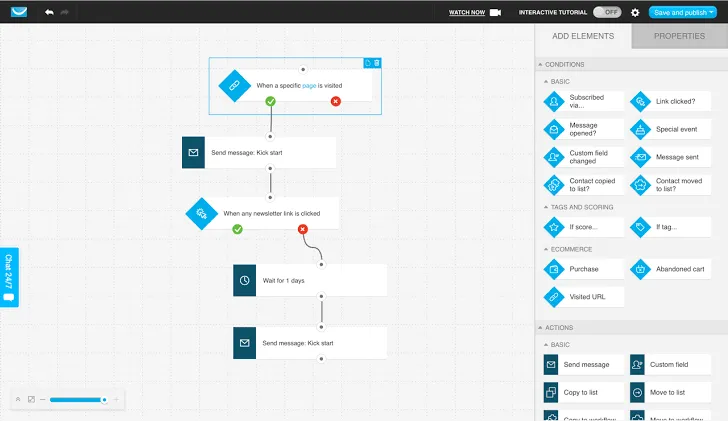
Task: Click red X connector on newsletter link condition
Action: point(302,229)
